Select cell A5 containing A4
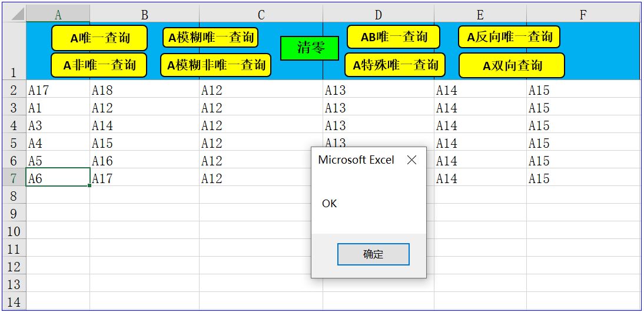This screenshot has height=312, width=644. coord(58,142)
